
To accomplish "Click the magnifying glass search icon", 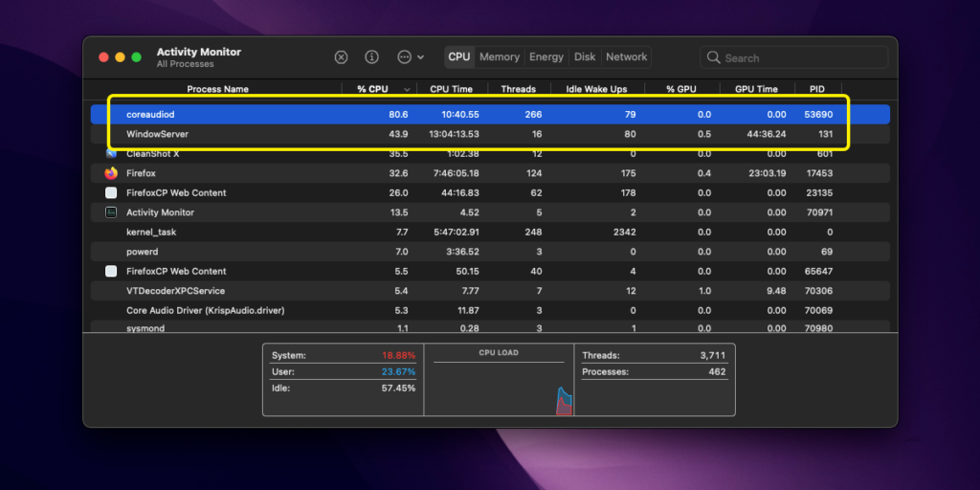I will point(713,57).
